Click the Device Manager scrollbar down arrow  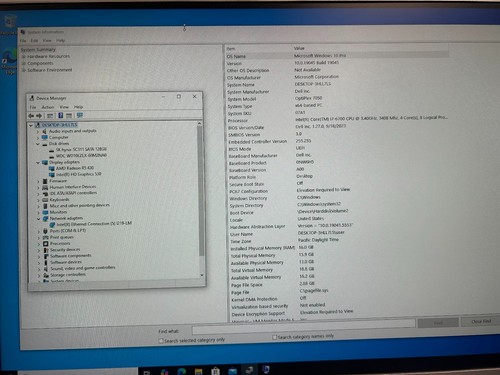click(202, 275)
